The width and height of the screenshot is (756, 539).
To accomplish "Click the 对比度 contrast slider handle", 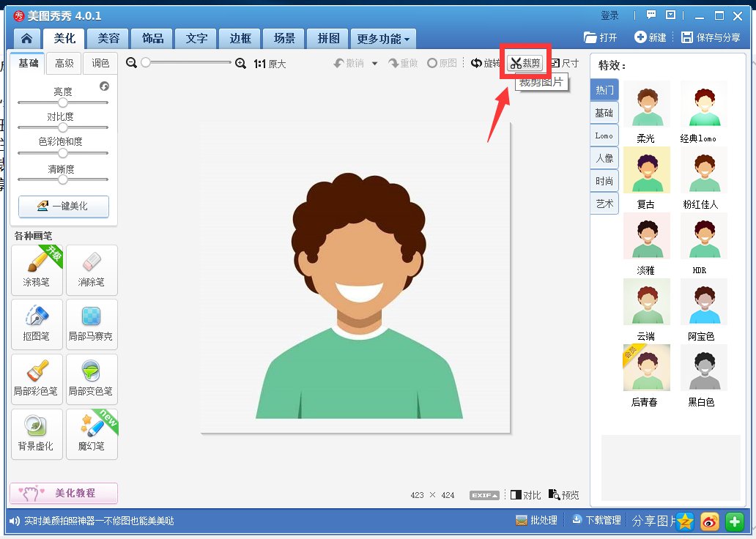I will coord(63,127).
